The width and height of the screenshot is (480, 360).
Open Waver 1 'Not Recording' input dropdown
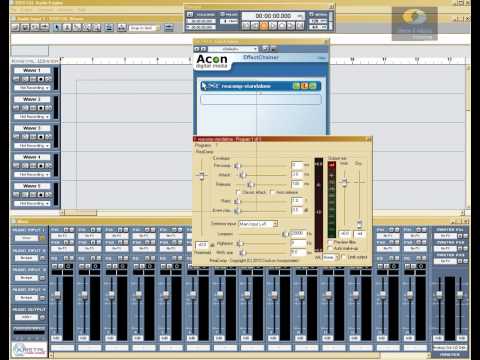32,88
